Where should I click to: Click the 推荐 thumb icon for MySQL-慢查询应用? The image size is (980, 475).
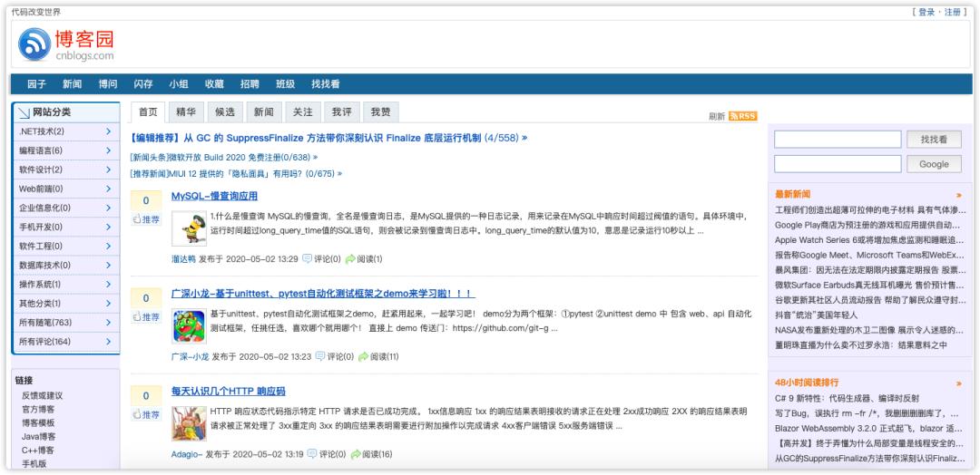(x=138, y=219)
